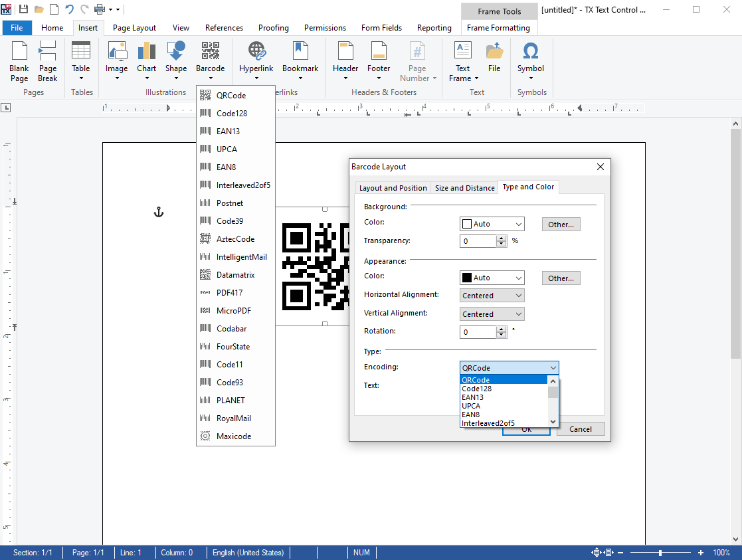742x560 pixels.
Task: Insert a Blank Page
Action: coord(19,60)
